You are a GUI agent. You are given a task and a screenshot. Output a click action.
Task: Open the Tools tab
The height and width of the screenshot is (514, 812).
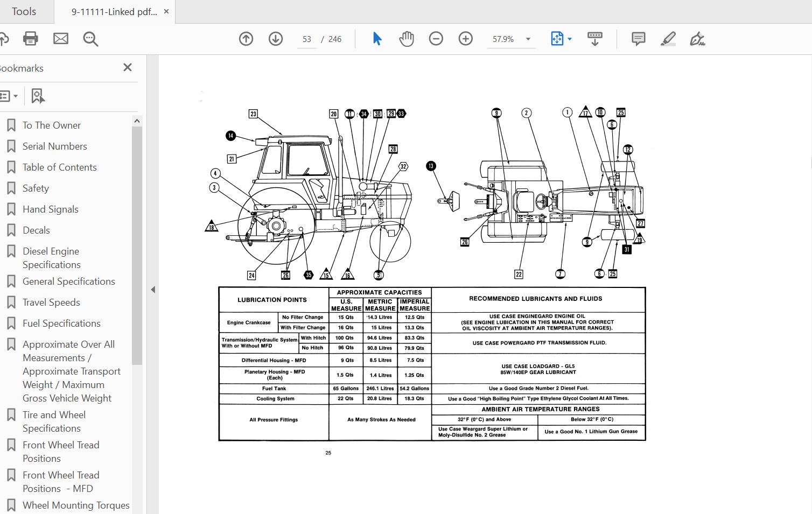[x=24, y=11]
